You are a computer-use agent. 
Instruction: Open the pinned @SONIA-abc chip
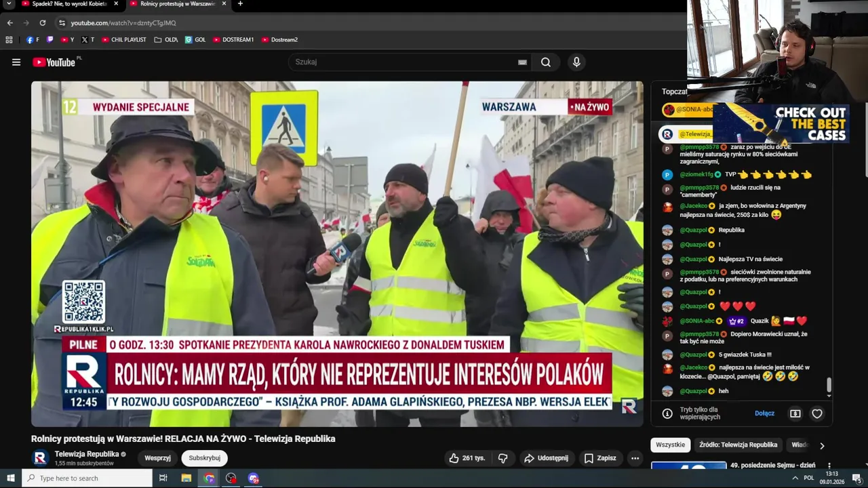click(x=688, y=109)
